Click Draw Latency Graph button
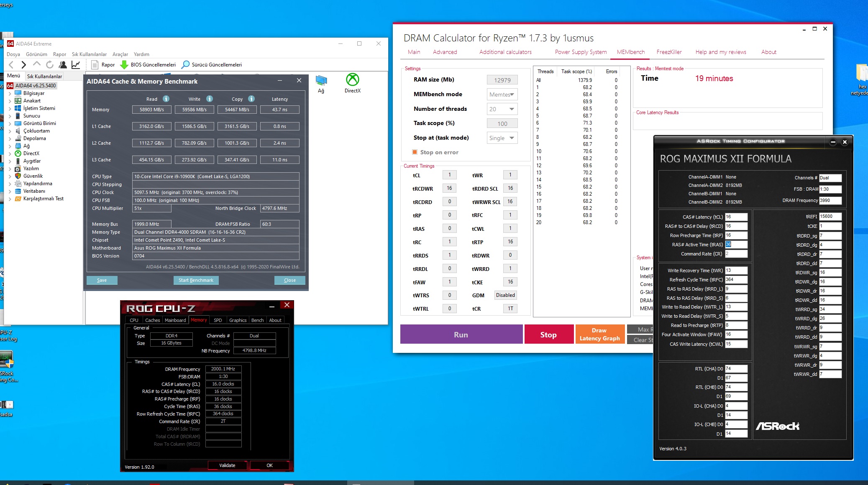The width and height of the screenshot is (868, 485). pos(599,334)
